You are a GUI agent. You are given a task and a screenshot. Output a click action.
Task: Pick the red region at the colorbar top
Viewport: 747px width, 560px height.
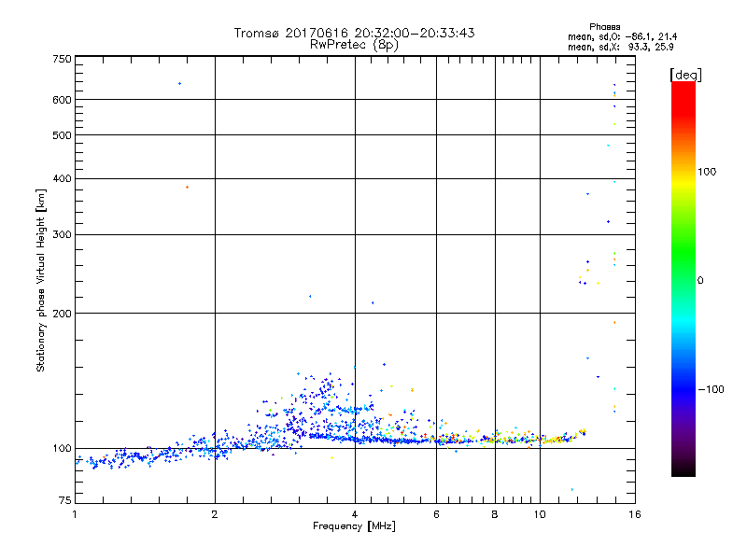click(x=683, y=89)
